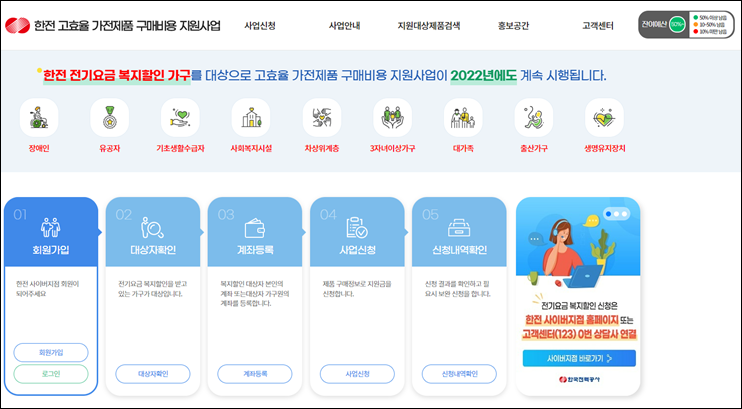Click the 계좌등록 wallet icon in step 03
Image resolution: width=742 pixels, height=409 pixels.
(255, 228)
